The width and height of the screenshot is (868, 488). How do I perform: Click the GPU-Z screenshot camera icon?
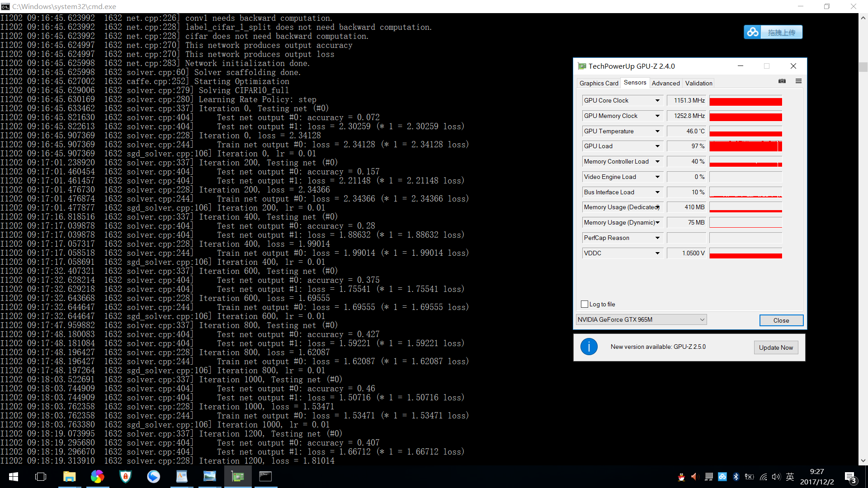tap(782, 81)
